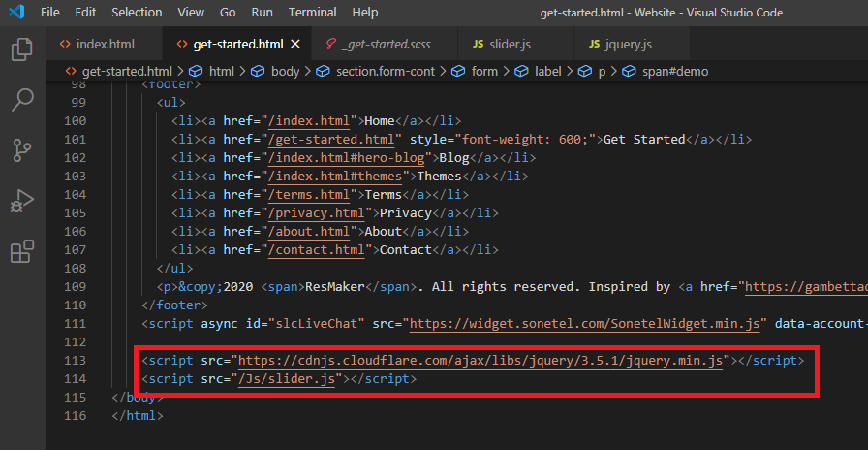Open the Explorer view in activity bar
Viewport: 868px width, 450px height.
[22, 49]
